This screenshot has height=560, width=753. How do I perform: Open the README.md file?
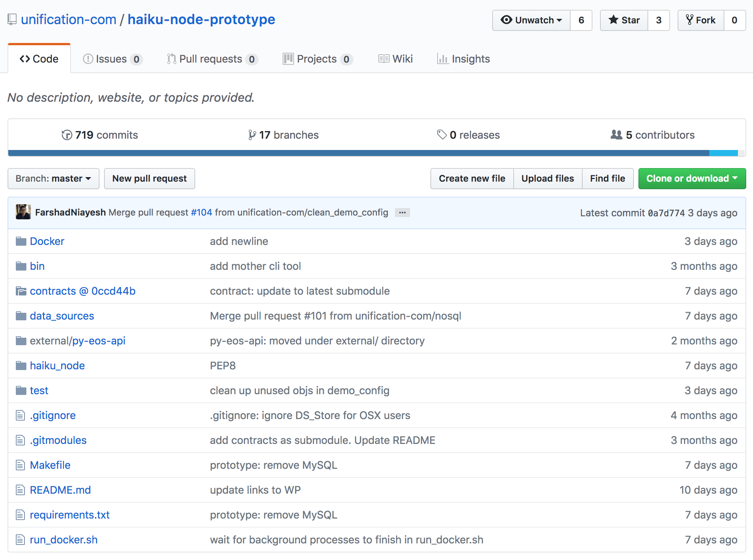60,490
